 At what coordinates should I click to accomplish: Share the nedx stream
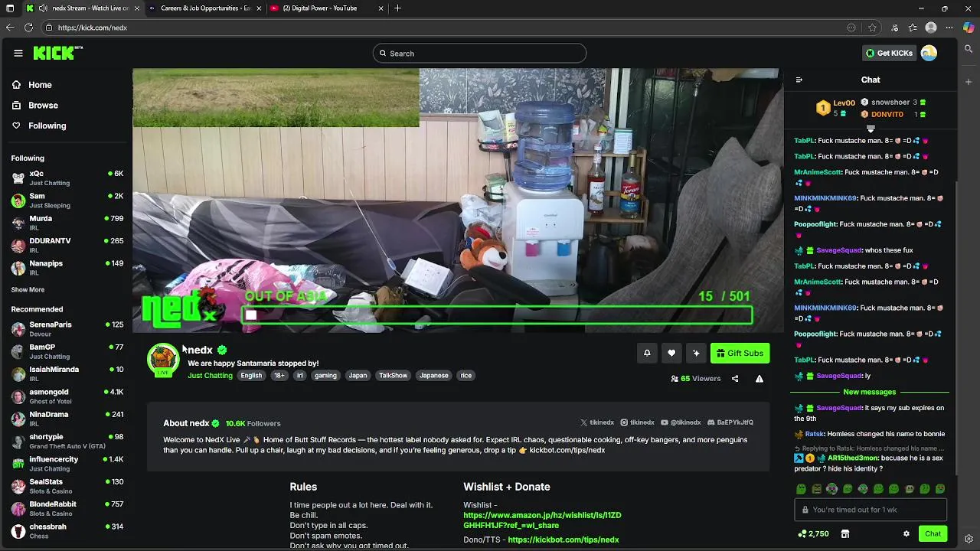pyautogui.click(x=735, y=378)
